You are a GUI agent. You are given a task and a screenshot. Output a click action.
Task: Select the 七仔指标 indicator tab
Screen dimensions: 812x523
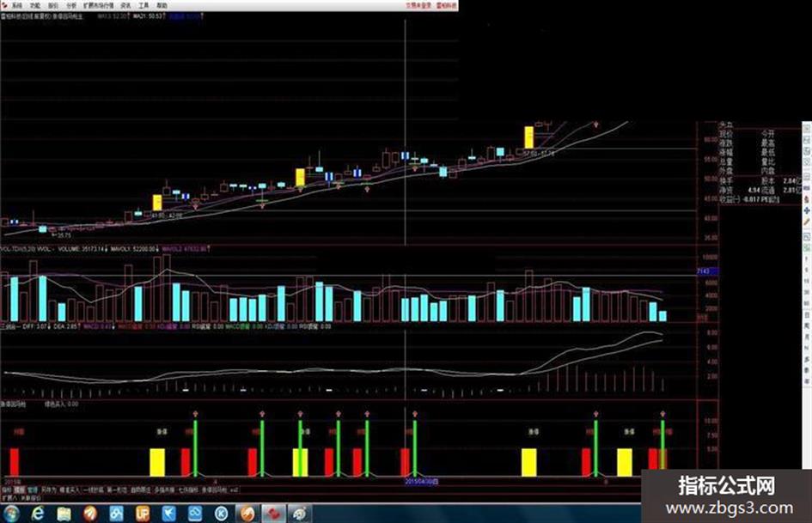point(188,490)
